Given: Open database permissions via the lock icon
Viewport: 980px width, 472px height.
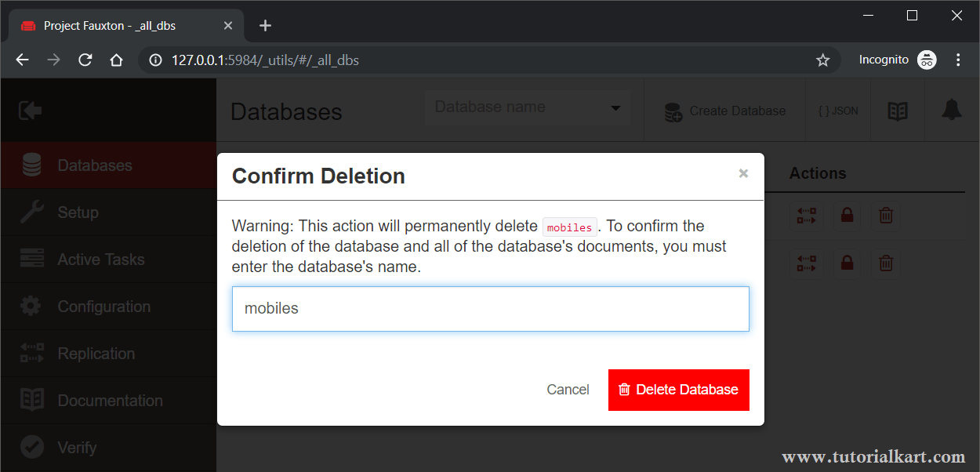Looking at the screenshot, I should (847, 216).
